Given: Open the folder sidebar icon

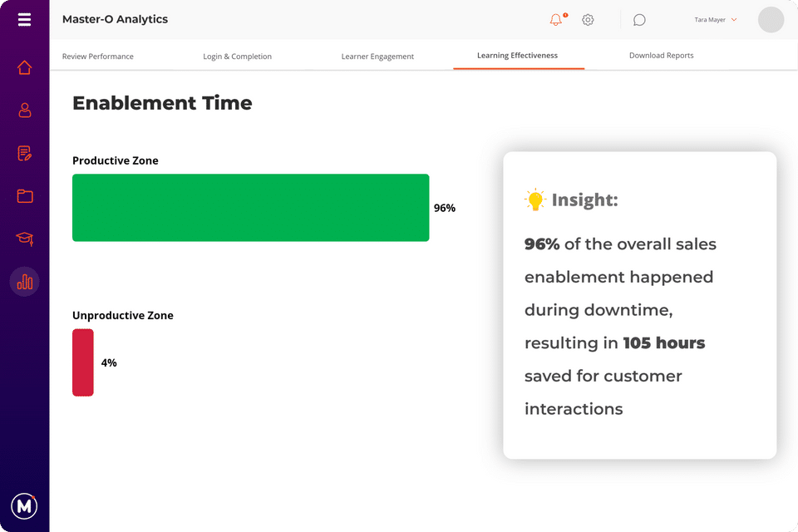Looking at the screenshot, I should click(x=24, y=196).
